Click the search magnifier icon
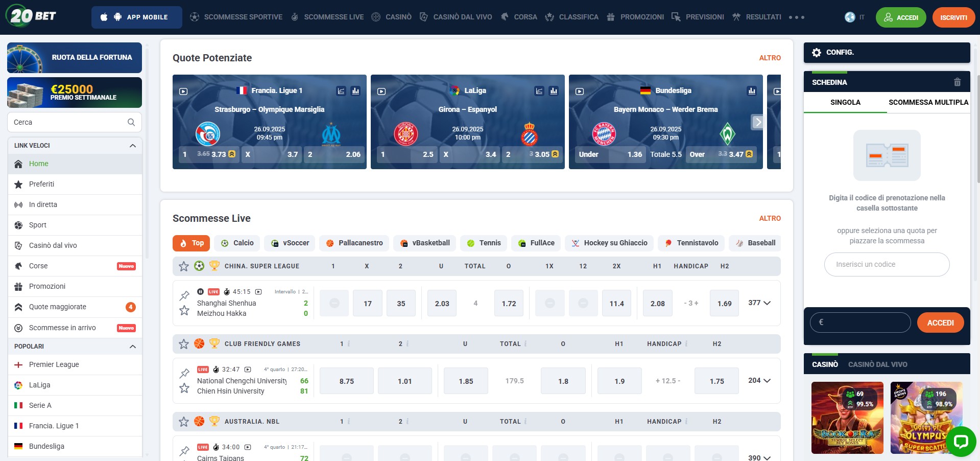 click(131, 122)
